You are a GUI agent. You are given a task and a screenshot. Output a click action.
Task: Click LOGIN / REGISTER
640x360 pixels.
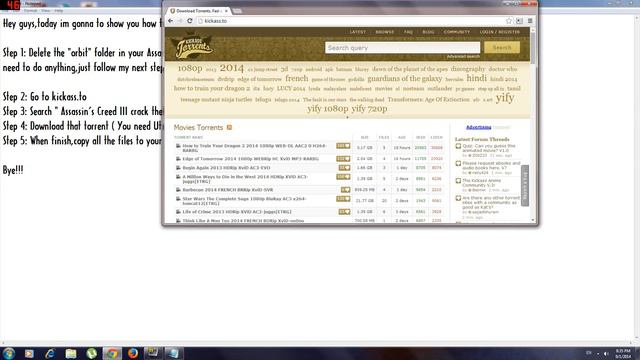tap(500, 32)
